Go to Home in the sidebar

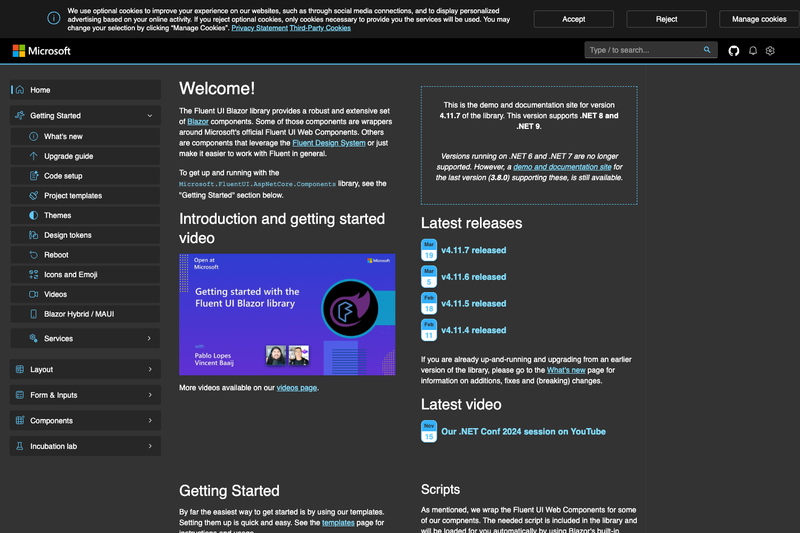click(x=85, y=90)
